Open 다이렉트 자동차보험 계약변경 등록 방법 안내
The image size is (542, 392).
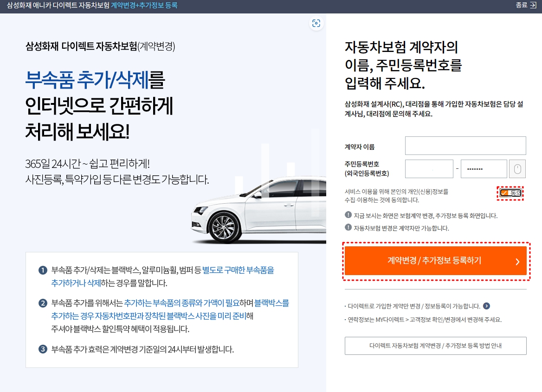436,346
